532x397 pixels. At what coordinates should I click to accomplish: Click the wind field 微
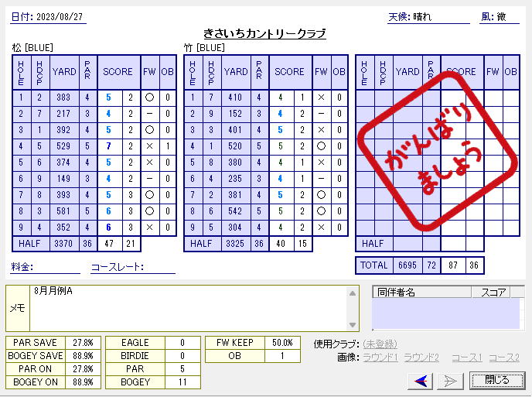point(501,17)
